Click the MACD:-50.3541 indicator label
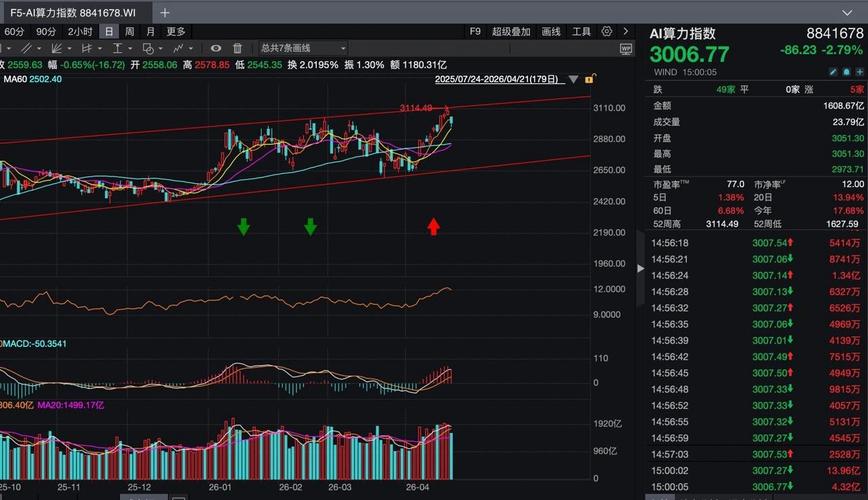This screenshot has height=500, width=868. 34,344
